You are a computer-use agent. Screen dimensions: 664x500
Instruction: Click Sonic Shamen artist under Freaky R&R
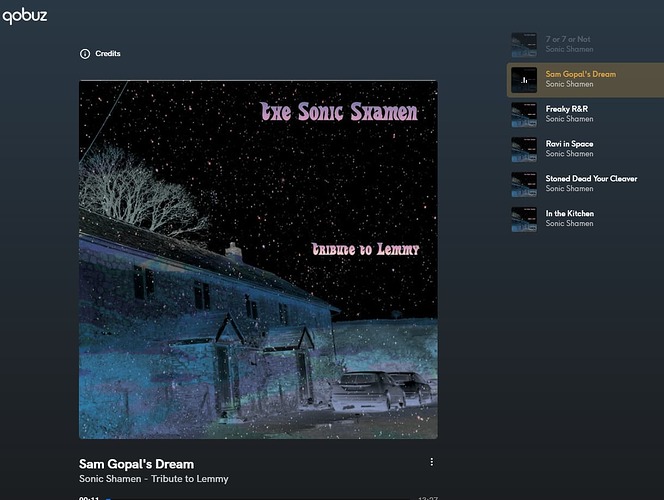tap(569, 119)
